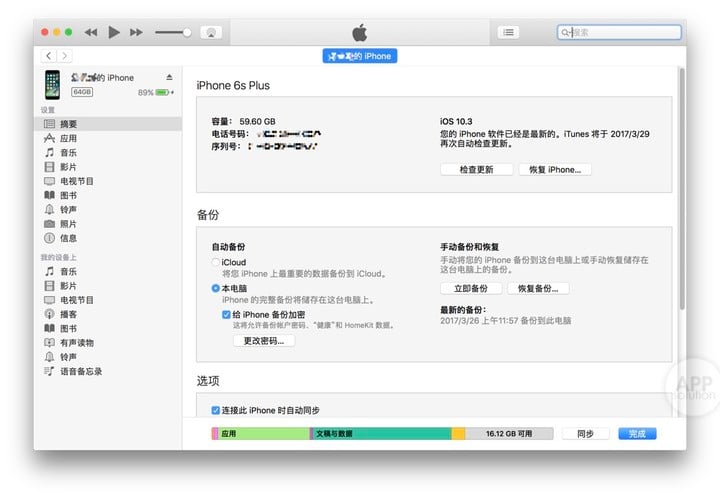Screen dimensions: 720x498
Task: Click the iPhone device thumbnail
Action: tap(52, 84)
